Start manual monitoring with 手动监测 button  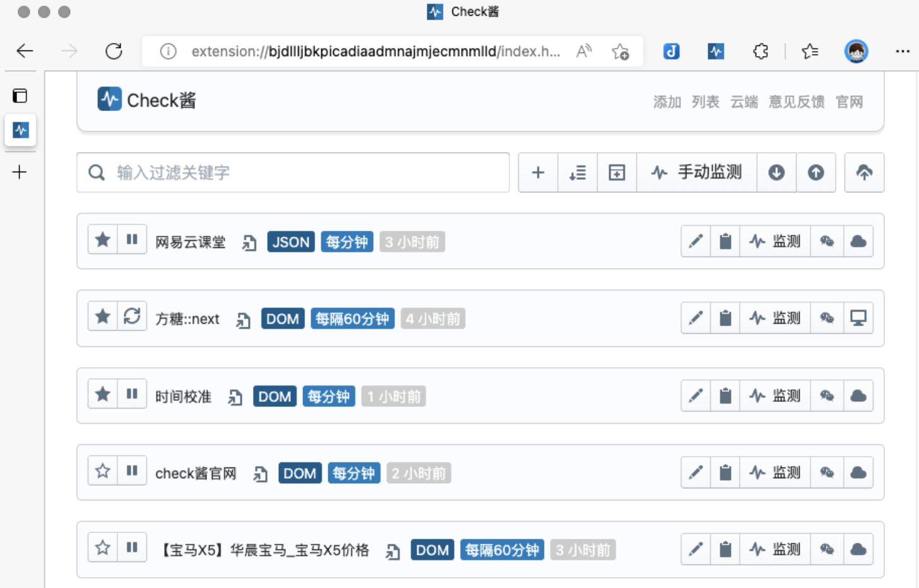(x=697, y=172)
